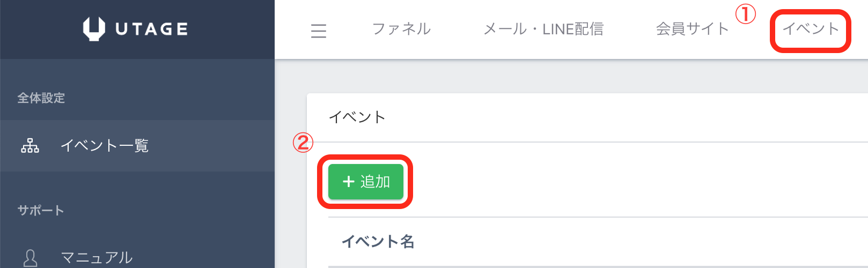Click the UTAGE shield logo icon

pyautogui.click(x=94, y=29)
